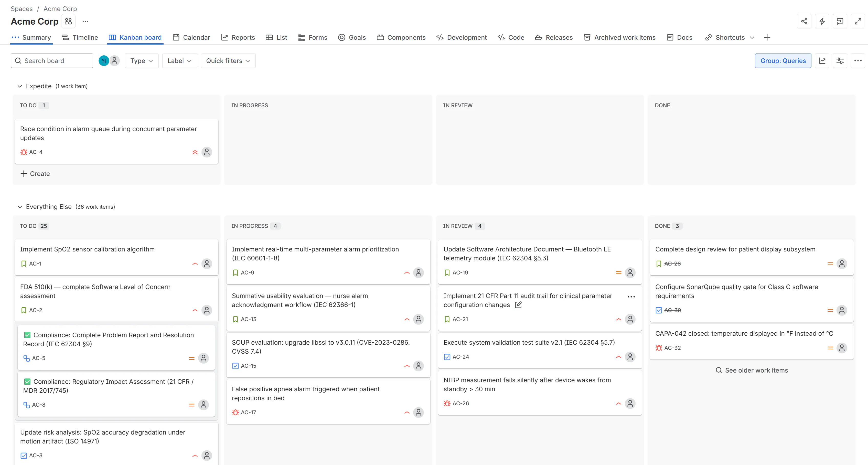Screen dimensions: 868x465
Task: Open the Quick filters dropdown
Action: pos(228,61)
